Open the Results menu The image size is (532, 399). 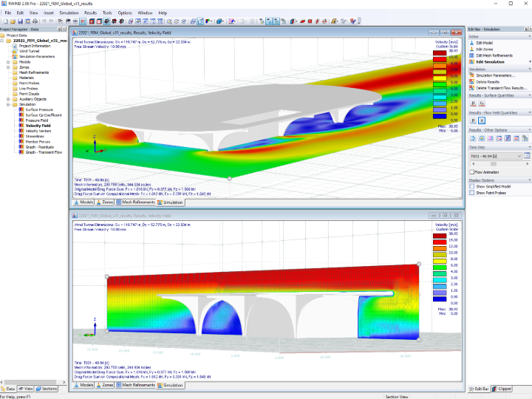90,13
